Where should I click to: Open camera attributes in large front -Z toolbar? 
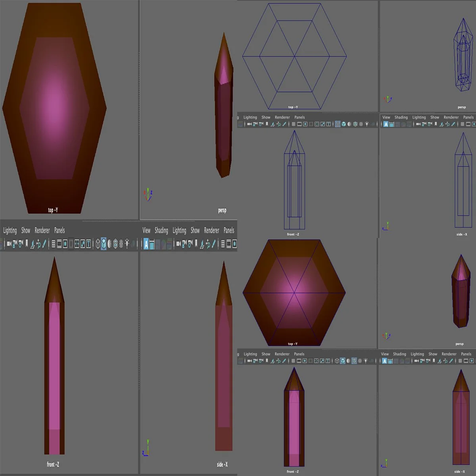point(21,244)
